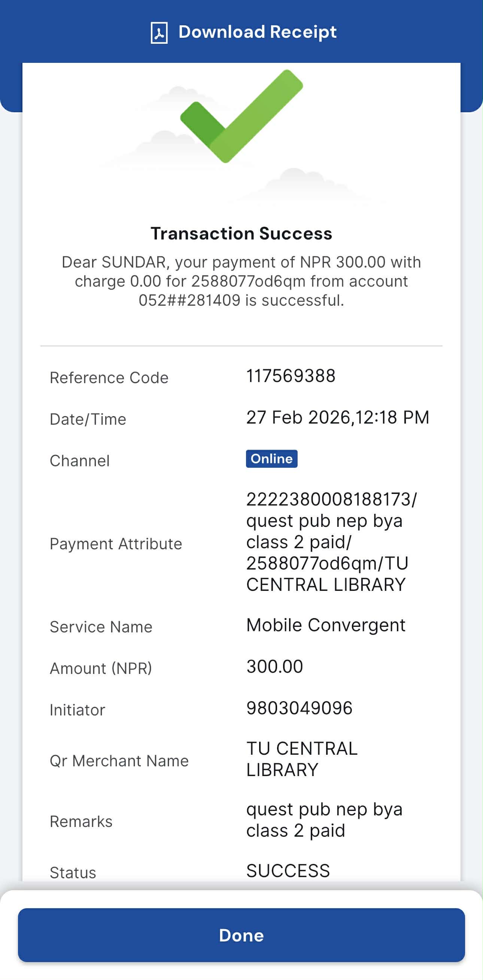
Task: Click the Remarks value text
Action: coord(324,820)
